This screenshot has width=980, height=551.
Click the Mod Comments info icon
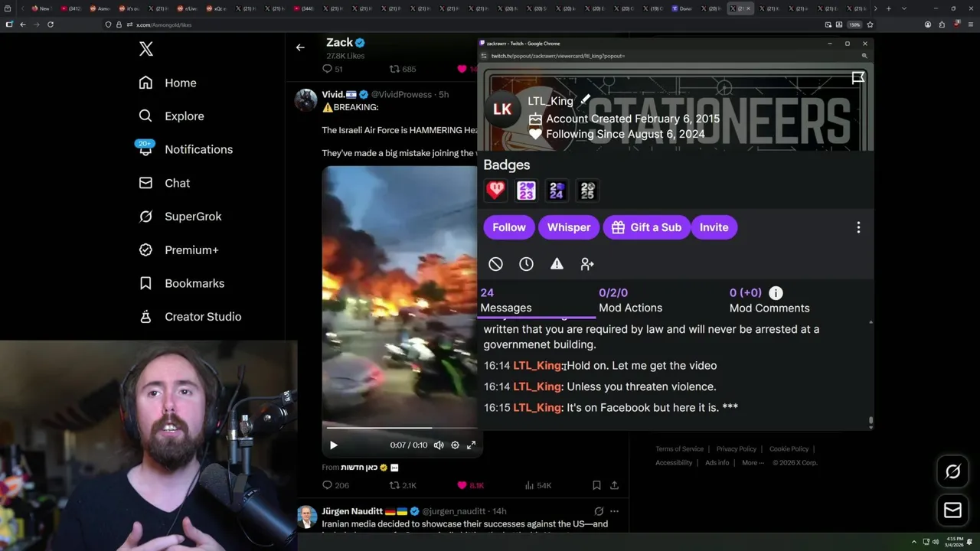coord(776,293)
